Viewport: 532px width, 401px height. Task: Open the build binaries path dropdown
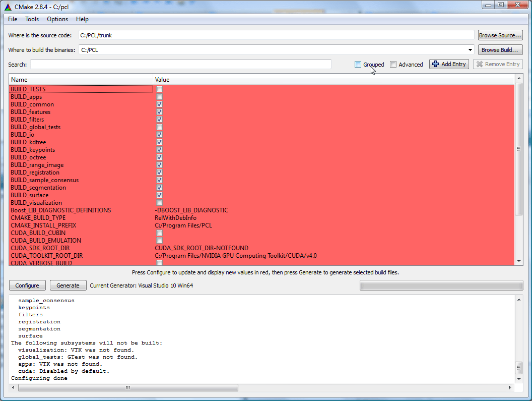470,49
